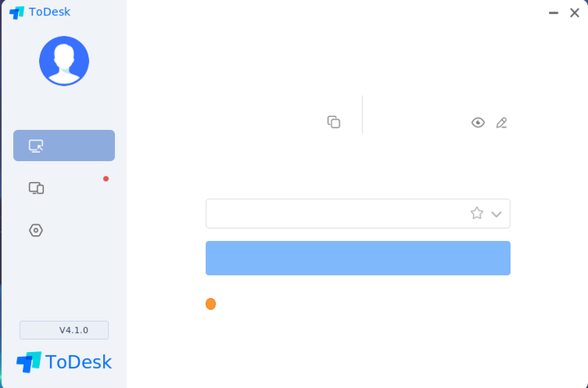Screen dimensions: 588x388
Task: Switch to the Device List tab
Action: pyautogui.click(x=36, y=188)
